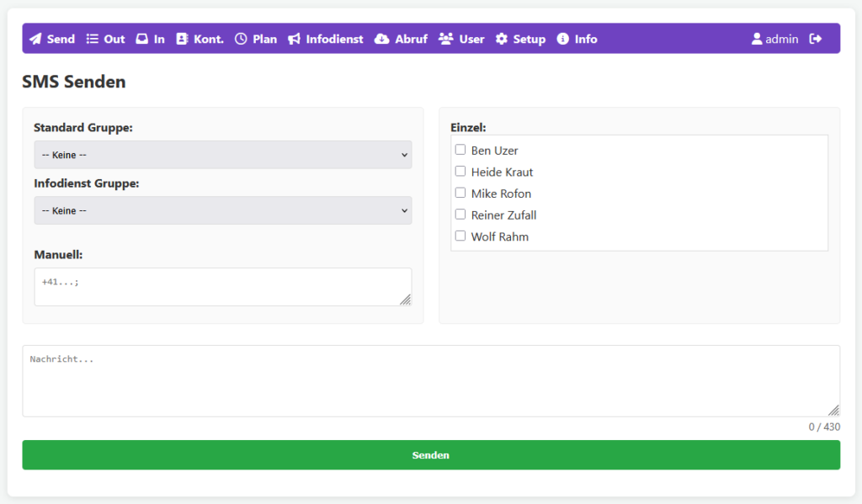The width and height of the screenshot is (862, 504).
Task: Open the Setup menu item
Action: tap(520, 39)
